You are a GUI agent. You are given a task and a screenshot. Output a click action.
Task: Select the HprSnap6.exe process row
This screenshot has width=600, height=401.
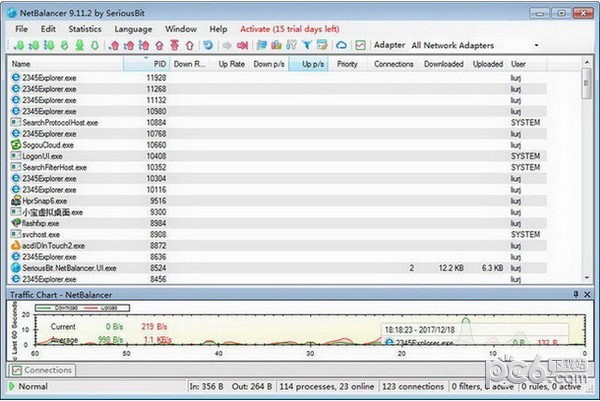(x=278, y=201)
